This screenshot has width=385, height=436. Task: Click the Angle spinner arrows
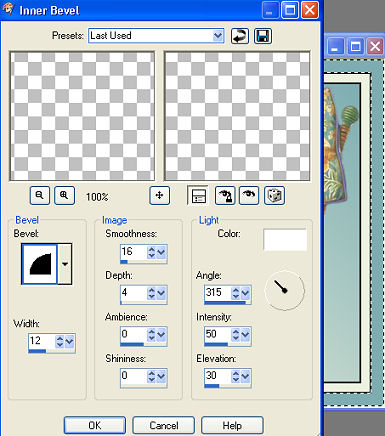236,293
